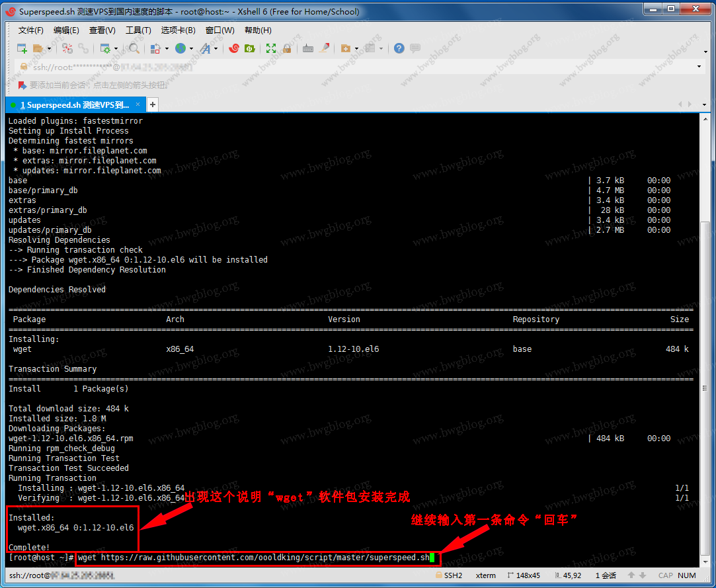716x588 pixels.
Task: Click the NUM lock indicator
Action: pos(687,575)
